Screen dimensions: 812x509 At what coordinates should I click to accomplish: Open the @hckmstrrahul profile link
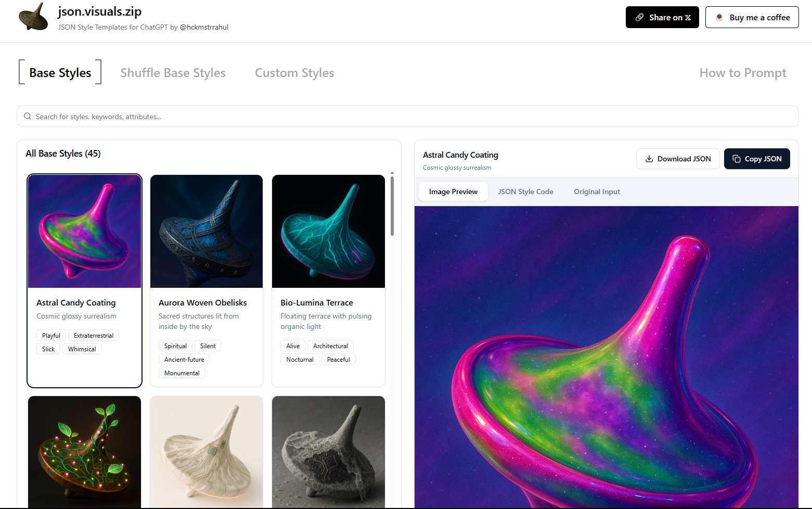tap(204, 28)
